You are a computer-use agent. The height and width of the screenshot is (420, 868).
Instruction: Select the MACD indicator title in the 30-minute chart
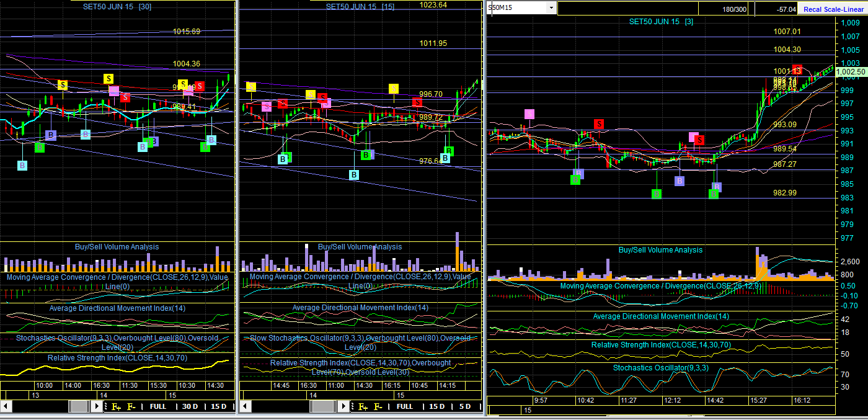117,281
